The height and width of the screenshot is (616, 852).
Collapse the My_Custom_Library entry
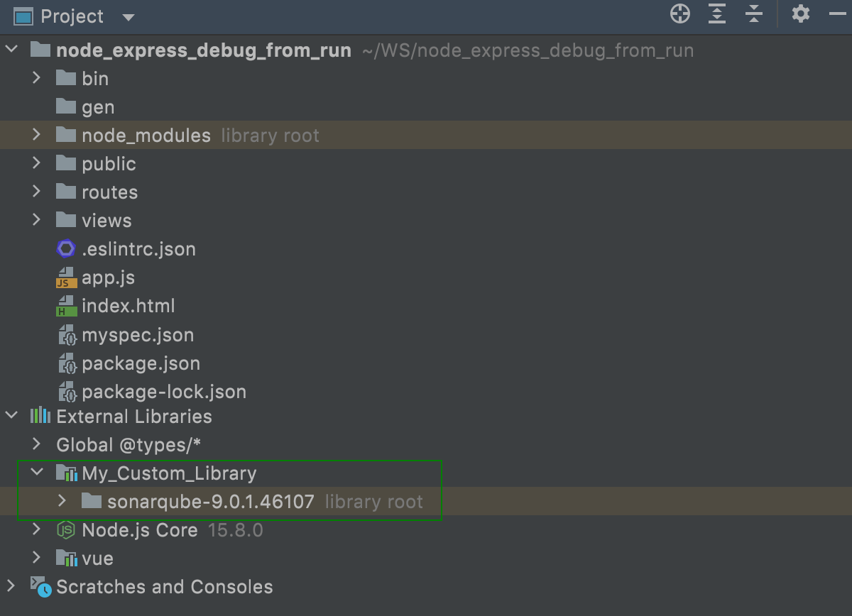point(36,473)
